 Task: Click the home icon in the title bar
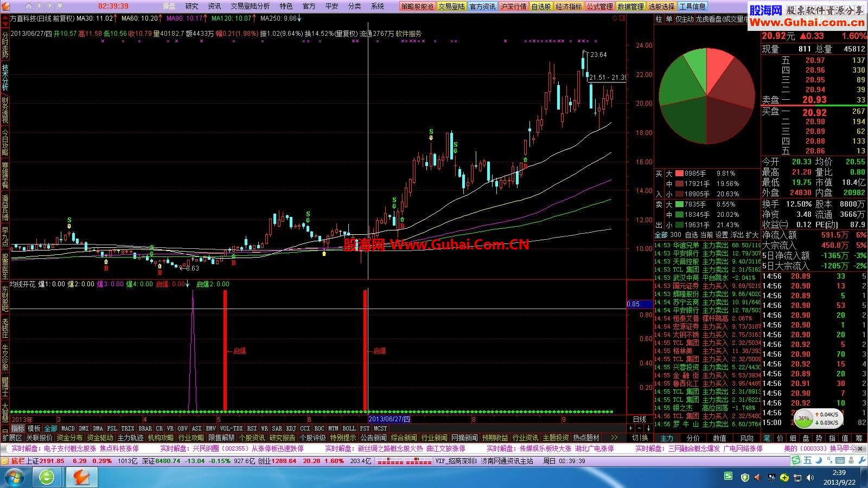pyautogui.click(x=29, y=6)
